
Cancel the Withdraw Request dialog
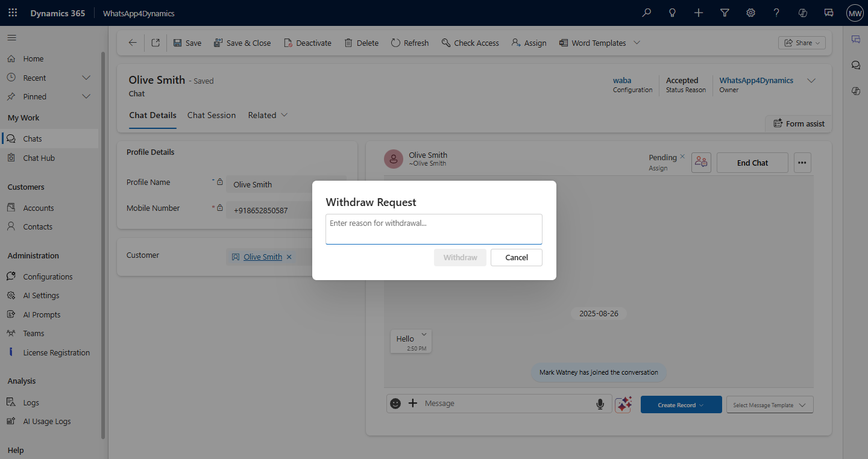click(516, 257)
